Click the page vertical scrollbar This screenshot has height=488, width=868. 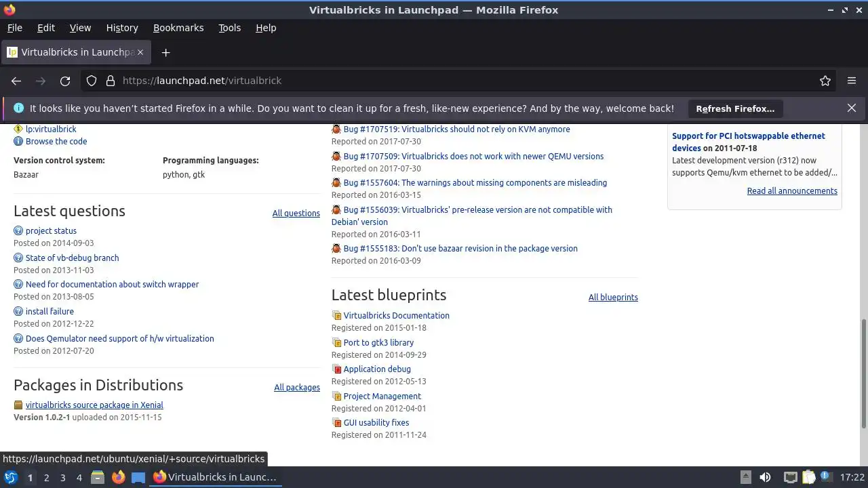click(x=863, y=374)
